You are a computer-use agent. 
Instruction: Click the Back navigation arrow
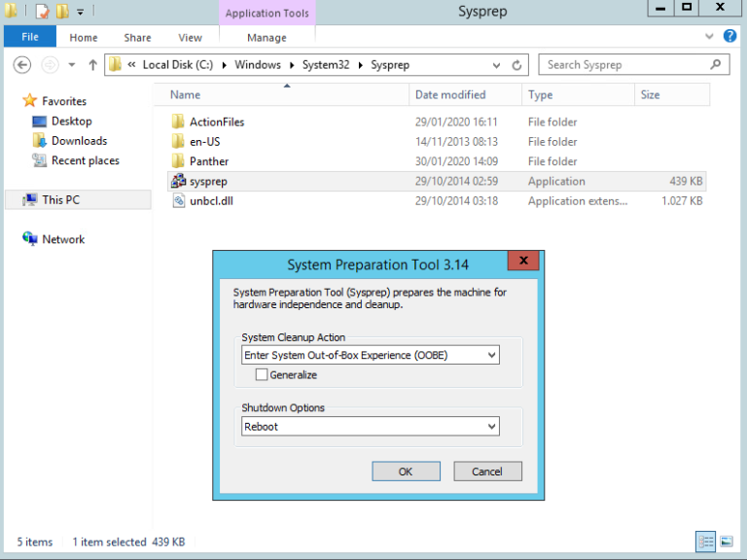[23, 65]
